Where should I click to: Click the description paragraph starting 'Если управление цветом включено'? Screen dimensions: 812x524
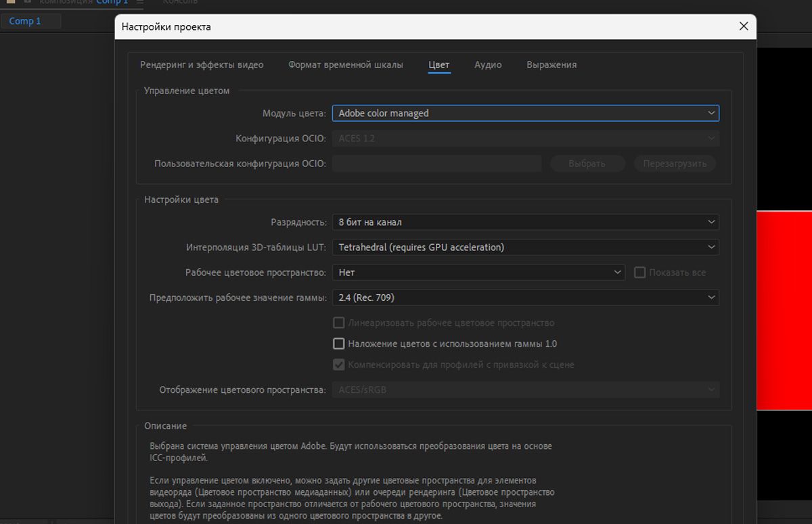(352, 498)
